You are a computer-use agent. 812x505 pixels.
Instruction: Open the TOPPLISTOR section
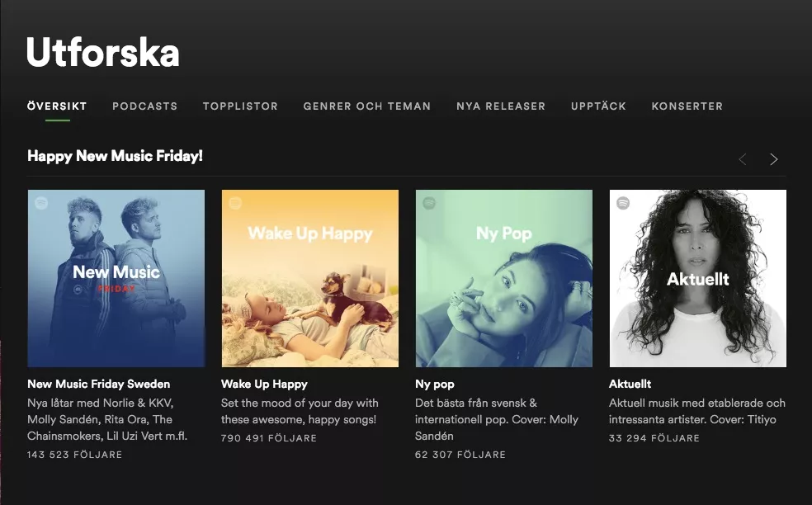coord(240,106)
